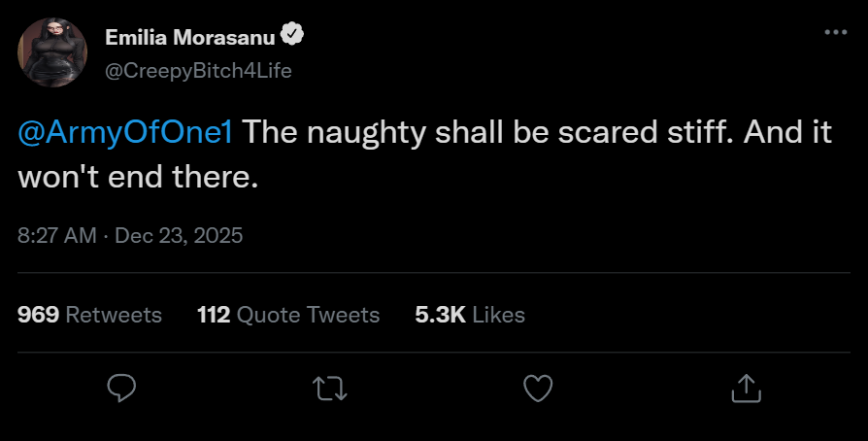Click the 5.3K likes count number
868x441 pixels.
click(441, 315)
